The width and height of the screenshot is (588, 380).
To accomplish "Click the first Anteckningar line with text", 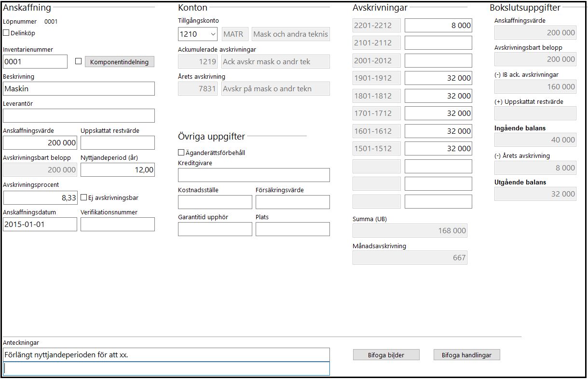I will point(166,355).
